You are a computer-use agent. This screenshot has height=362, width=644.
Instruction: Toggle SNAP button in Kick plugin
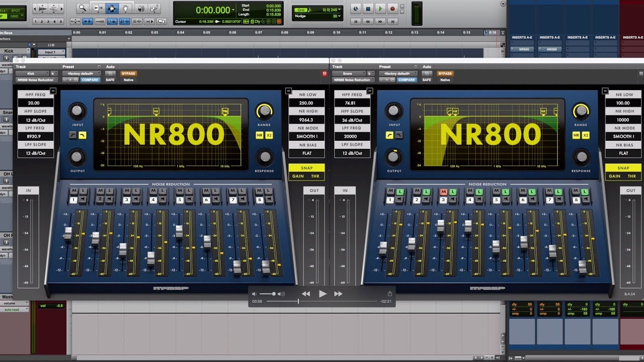click(306, 168)
